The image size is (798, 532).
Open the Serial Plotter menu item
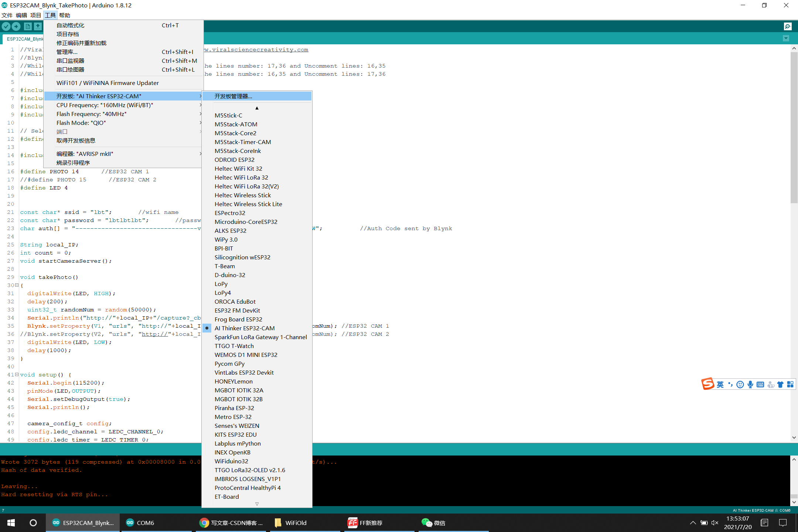coord(70,69)
